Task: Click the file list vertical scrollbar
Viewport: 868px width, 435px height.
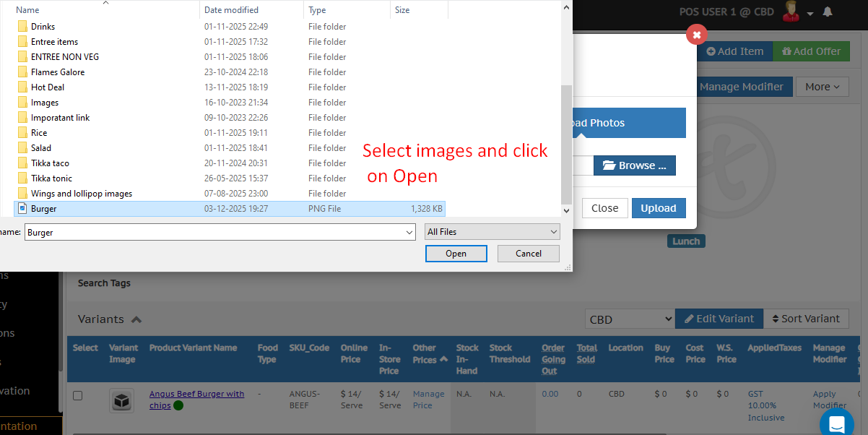Action: (x=566, y=145)
